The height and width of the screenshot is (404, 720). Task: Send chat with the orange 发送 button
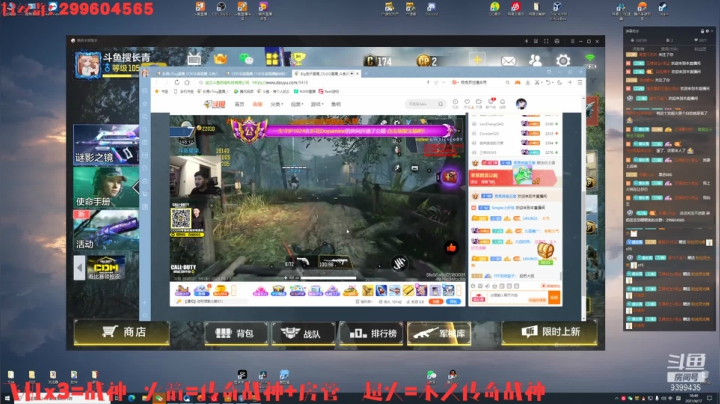click(554, 297)
